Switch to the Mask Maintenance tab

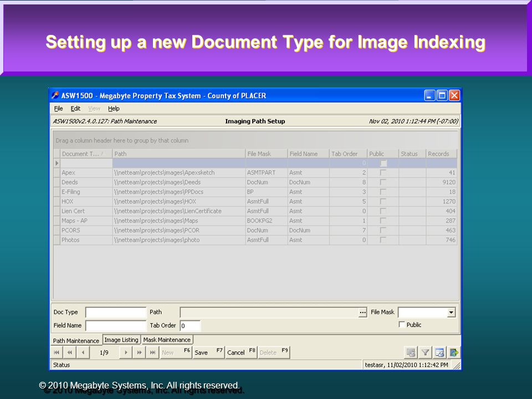(167, 340)
